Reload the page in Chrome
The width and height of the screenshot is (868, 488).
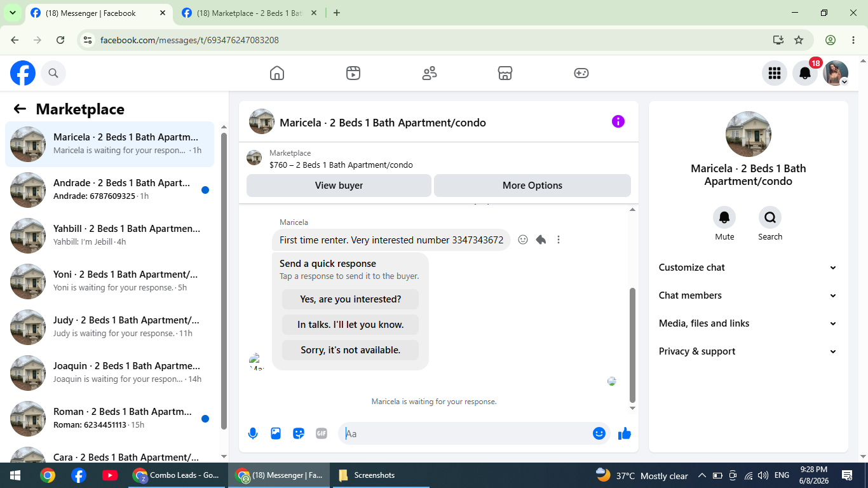click(60, 40)
